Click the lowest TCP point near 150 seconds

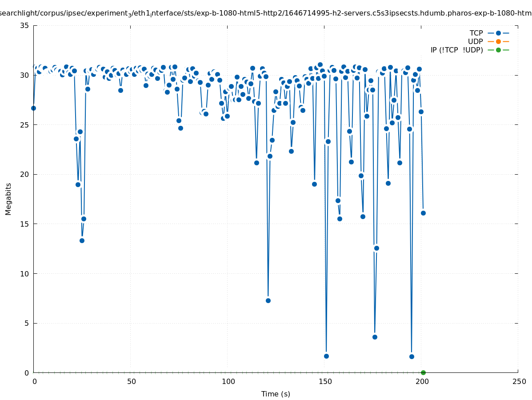(x=326, y=356)
